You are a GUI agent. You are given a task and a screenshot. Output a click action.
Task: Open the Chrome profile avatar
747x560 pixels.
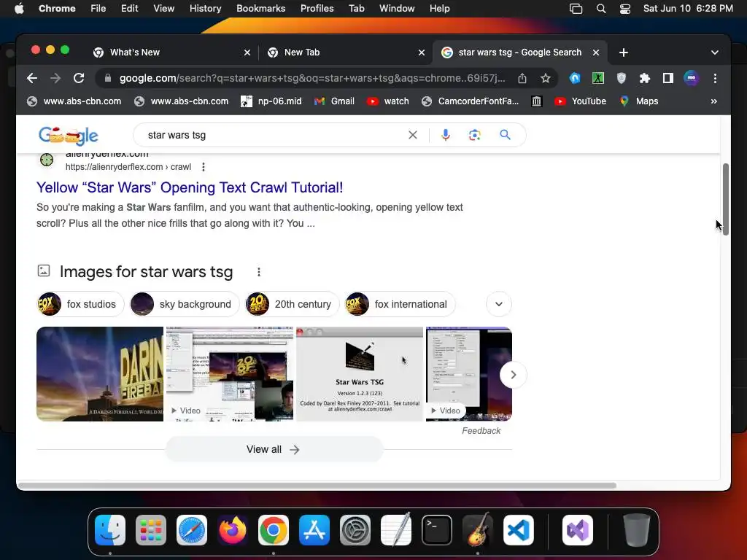coord(692,78)
